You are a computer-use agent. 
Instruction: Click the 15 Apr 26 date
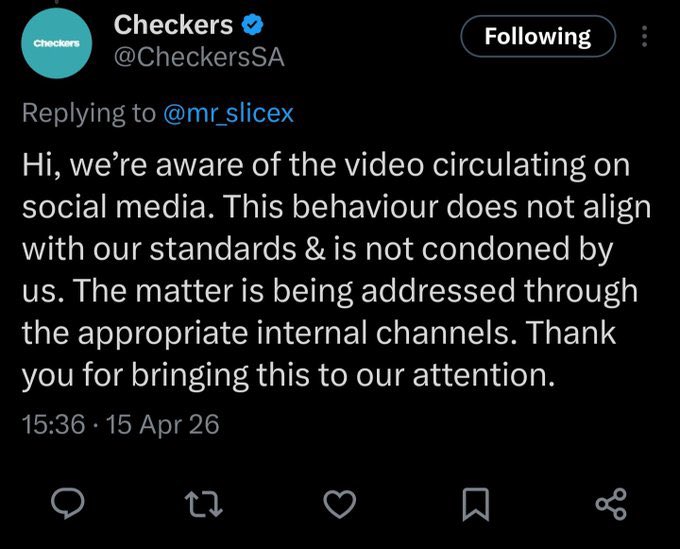point(161,424)
